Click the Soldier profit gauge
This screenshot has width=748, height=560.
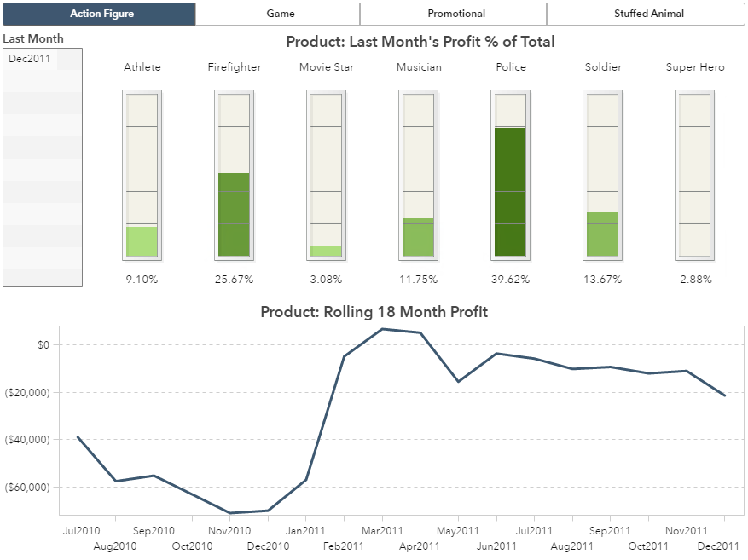click(602, 175)
